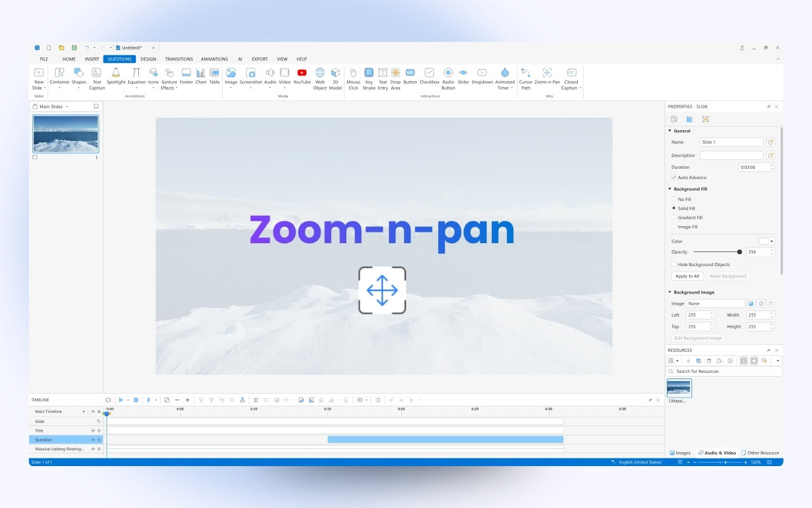Zoom in on the timeline
This screenshot has height=508, width=812.
[x=187, y=400]
